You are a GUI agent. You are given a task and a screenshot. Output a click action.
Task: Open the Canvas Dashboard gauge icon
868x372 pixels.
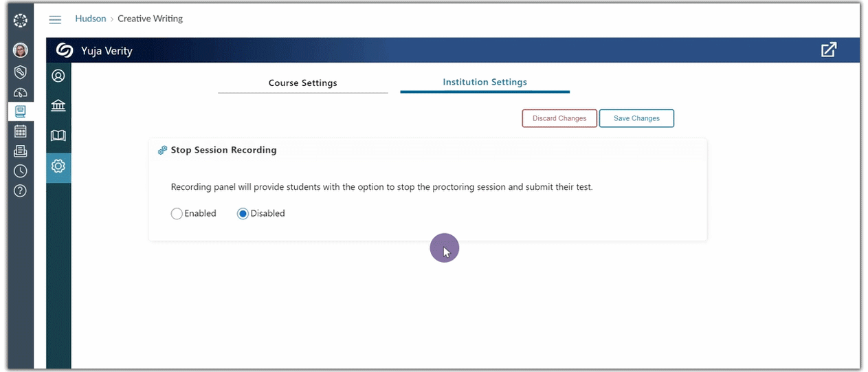click(21, 93)
